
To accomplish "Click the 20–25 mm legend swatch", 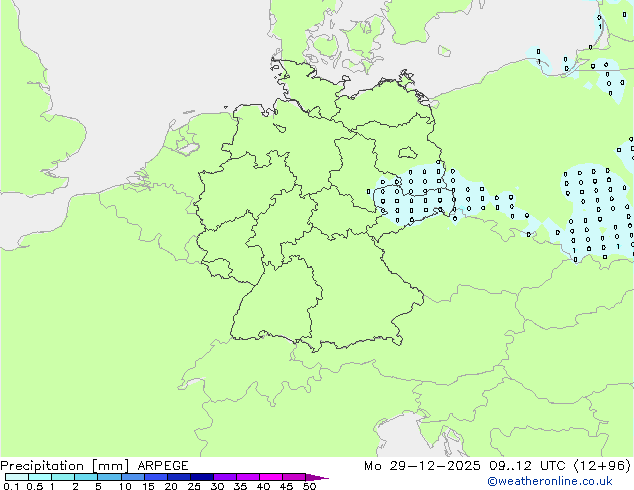I will pos(179,477).
